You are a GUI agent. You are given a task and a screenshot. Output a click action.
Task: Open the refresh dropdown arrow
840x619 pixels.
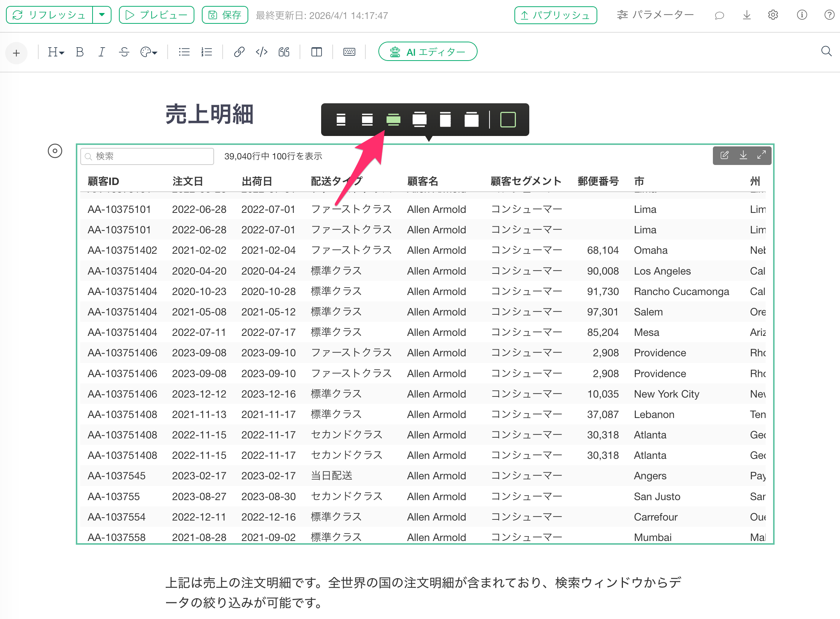coord(102,15)
